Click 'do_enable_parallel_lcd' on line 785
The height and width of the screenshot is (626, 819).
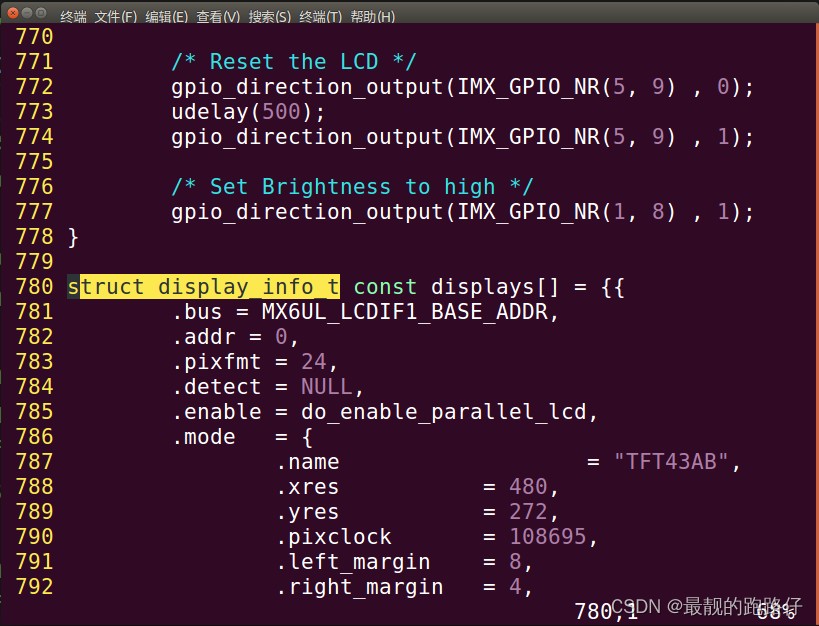444,412
